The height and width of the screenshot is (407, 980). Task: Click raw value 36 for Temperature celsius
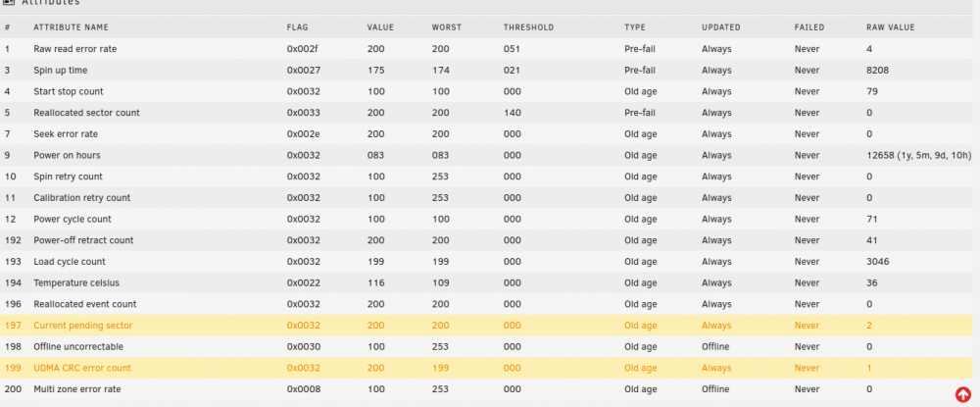coord(872,282)
